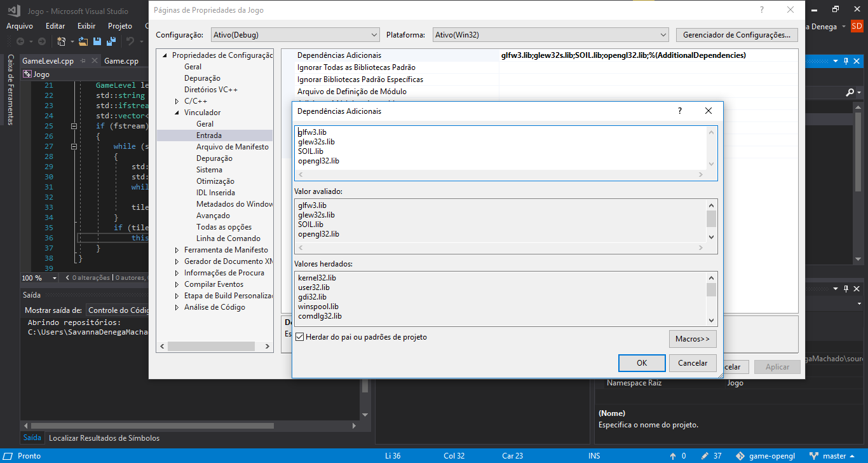Collapse code block at line 27
Viewport: 868px width, 463px height.
point(74,146)
